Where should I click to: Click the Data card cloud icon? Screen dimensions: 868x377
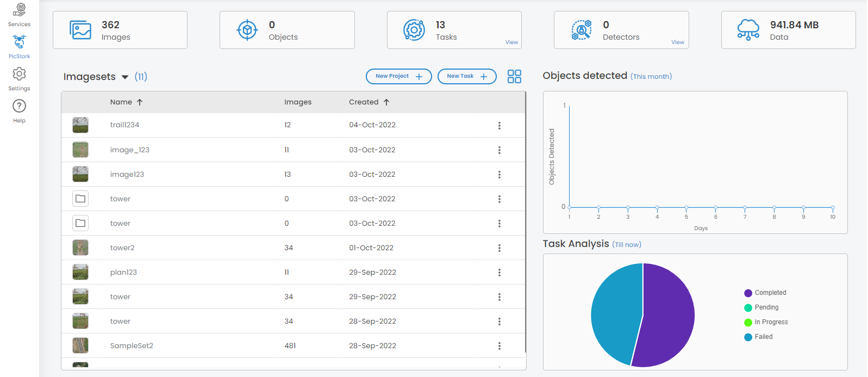pyautogui.click(x=748, y=30)
